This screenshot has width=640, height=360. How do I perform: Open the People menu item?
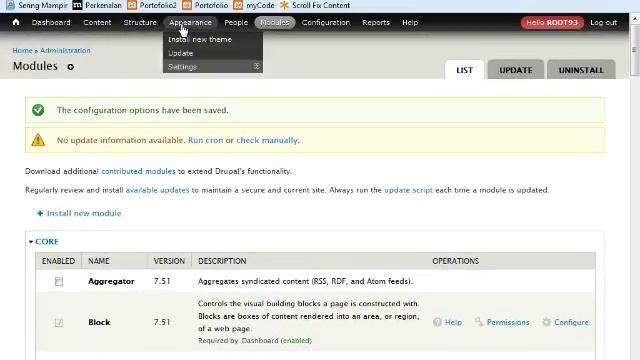pyautogui.click(x=236, y=22)
